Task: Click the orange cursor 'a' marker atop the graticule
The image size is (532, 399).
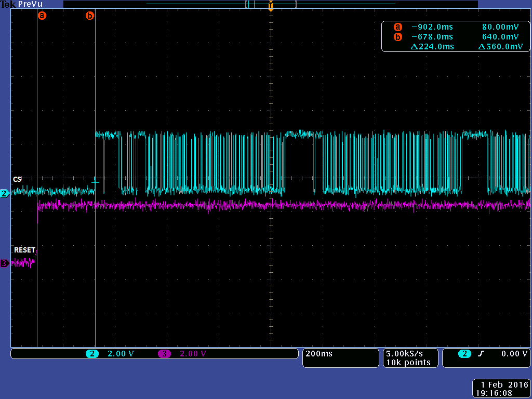Action: pyautogui.click(x=42, y=16)
